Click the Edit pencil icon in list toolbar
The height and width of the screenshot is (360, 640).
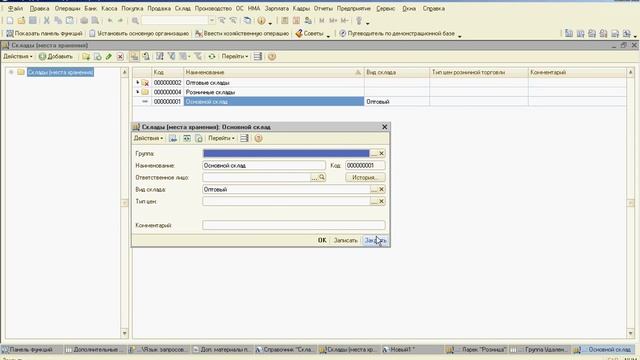click(109, 57)
